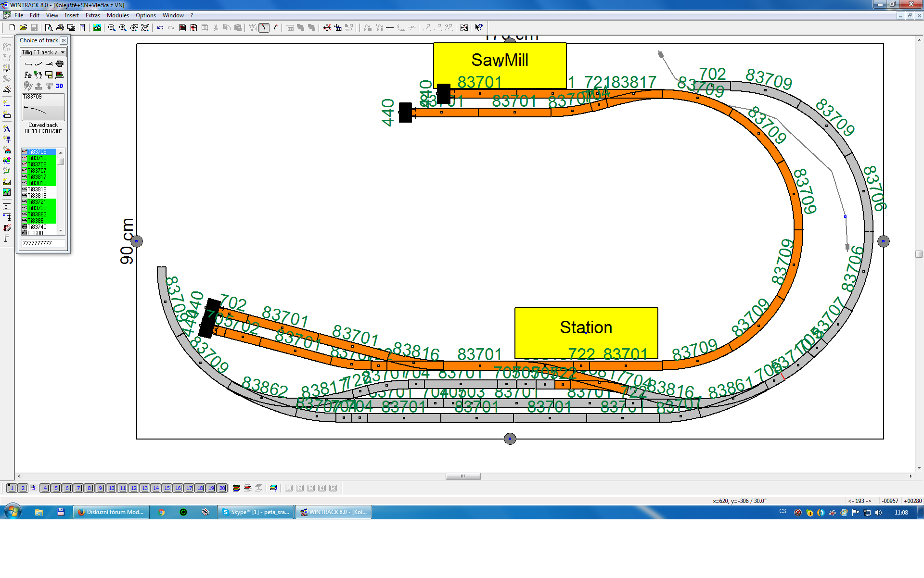924x578 pixels.
Task: Click the track search input field
Action: 42,243
